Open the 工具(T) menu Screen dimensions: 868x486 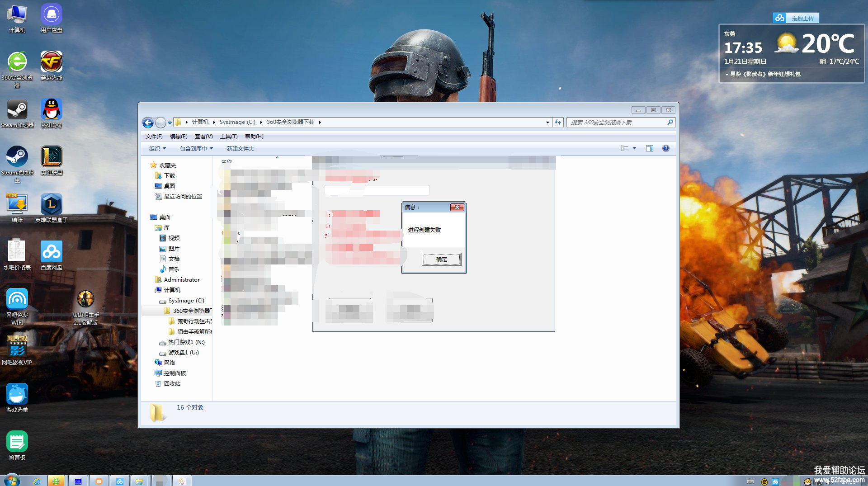tap(229, 137)
